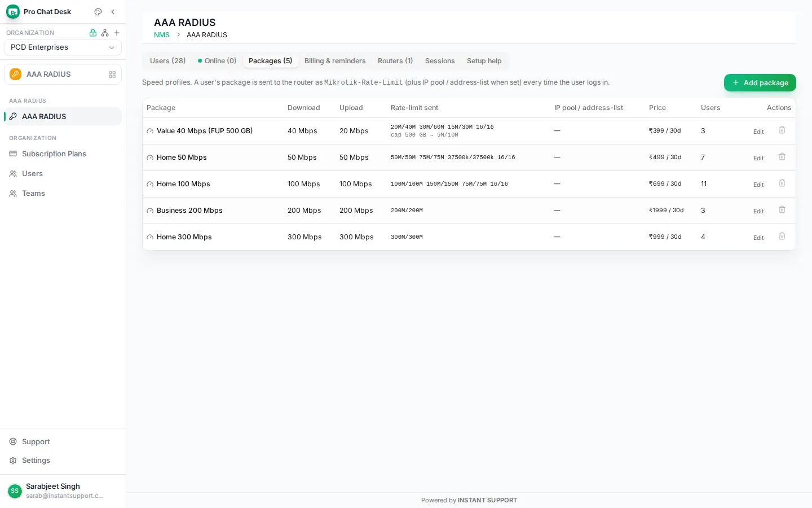Go to Users in the sidebar
Image resolution: width=812 pixels, height=508 pixels.
63,173
